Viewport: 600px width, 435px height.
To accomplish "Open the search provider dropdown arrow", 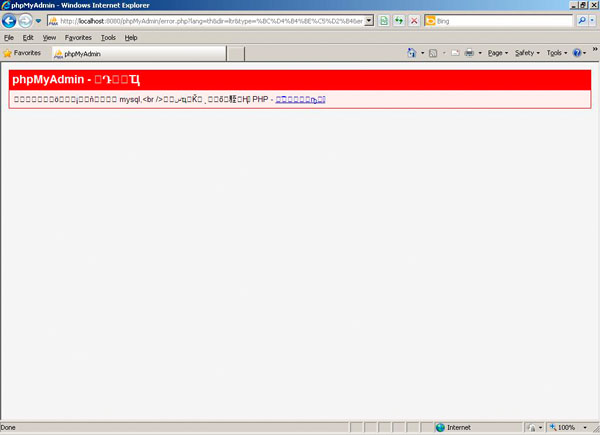I will (x=592, y=21).
